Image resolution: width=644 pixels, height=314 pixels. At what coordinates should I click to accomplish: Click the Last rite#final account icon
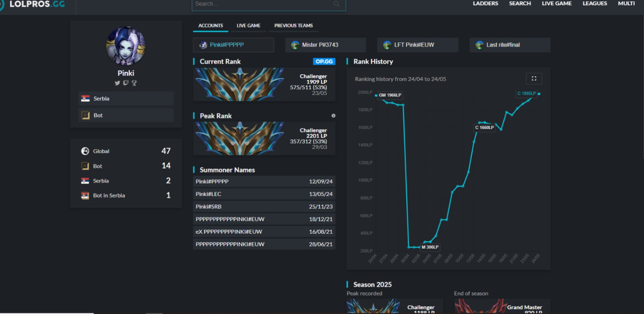pyautogui.click(x=479, y=45)
